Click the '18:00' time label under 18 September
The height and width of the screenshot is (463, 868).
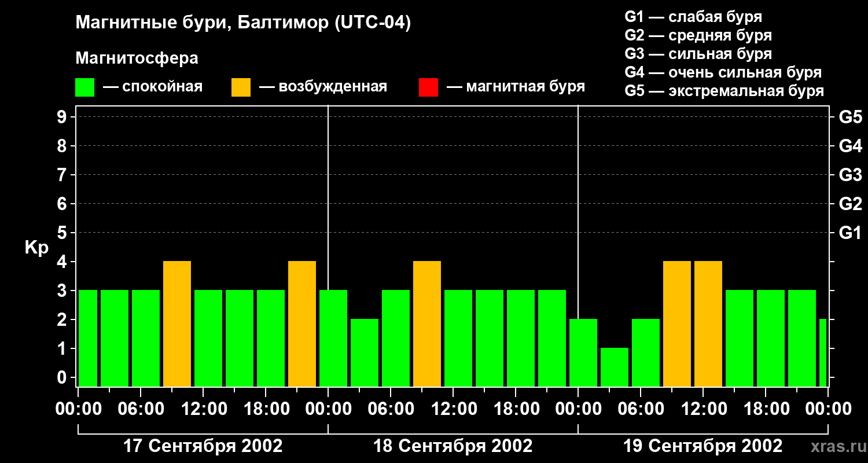(x=516, y=409)
